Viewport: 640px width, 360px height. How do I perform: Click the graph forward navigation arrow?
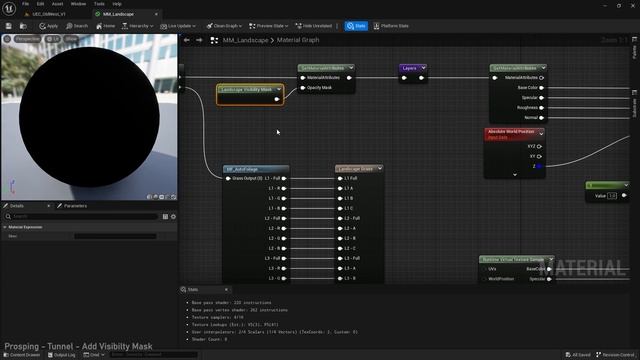pos(199,40)
